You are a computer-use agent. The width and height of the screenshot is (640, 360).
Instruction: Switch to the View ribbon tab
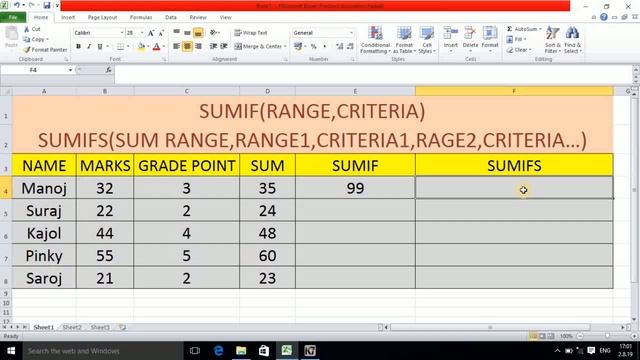[225, 18]
